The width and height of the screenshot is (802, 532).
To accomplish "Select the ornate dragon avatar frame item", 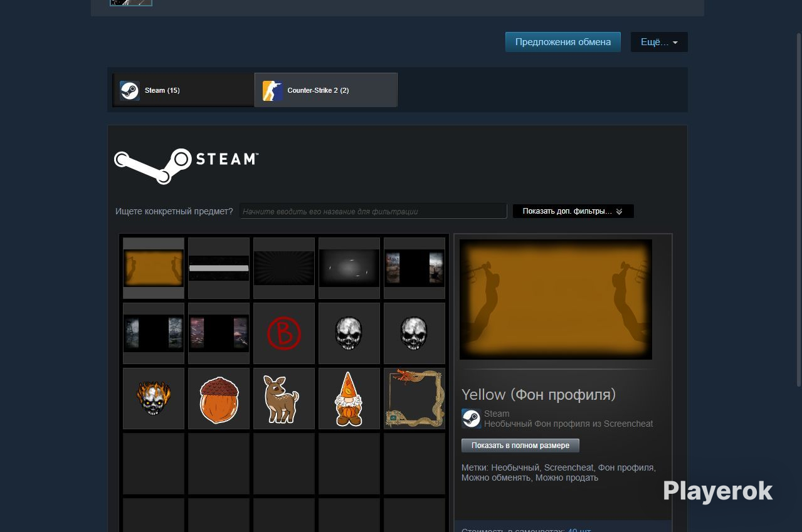I will 414,399.
